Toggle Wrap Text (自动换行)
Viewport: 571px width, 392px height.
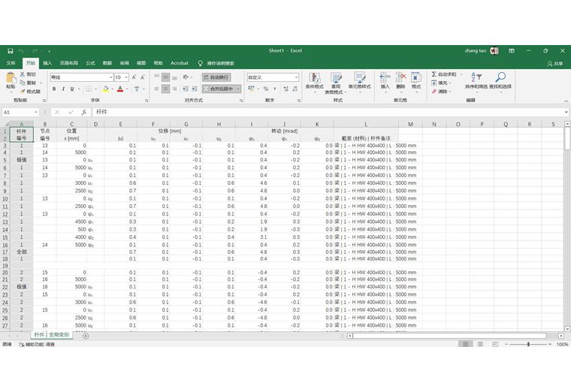[x=216, y=77]
